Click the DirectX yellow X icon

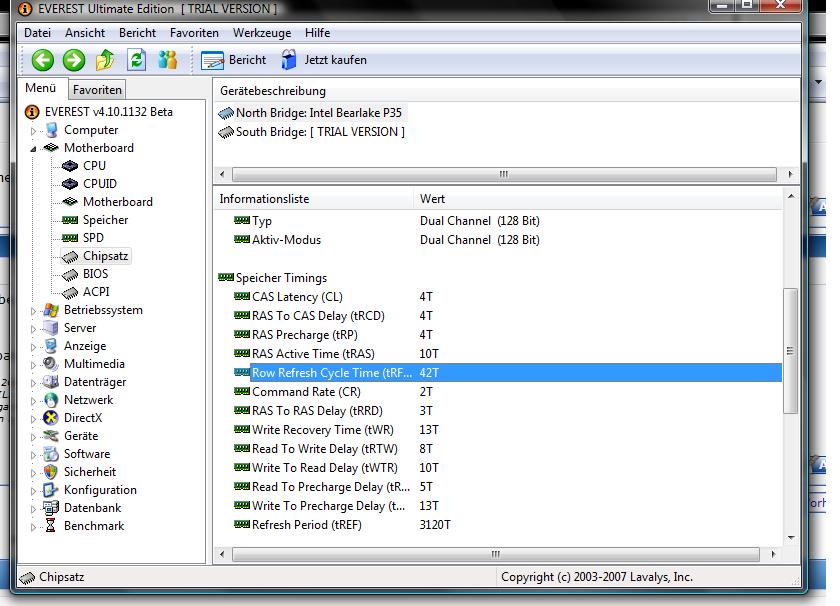(x=51, y=418)
